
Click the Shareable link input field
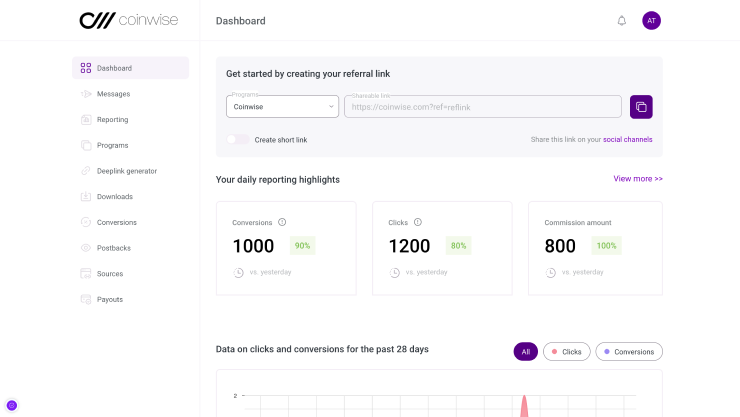483,107
